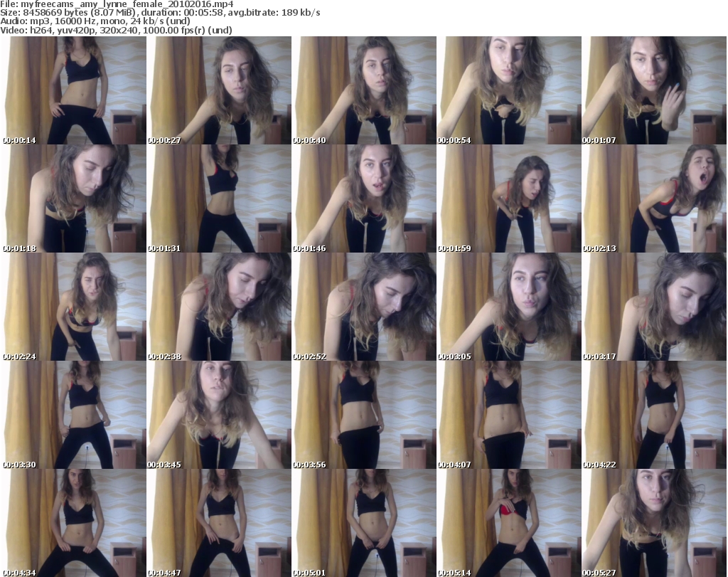The image size is (728, 577).
Task: Open the thumbnail stamped 00:02:38
Action: [x=219, y=307]
